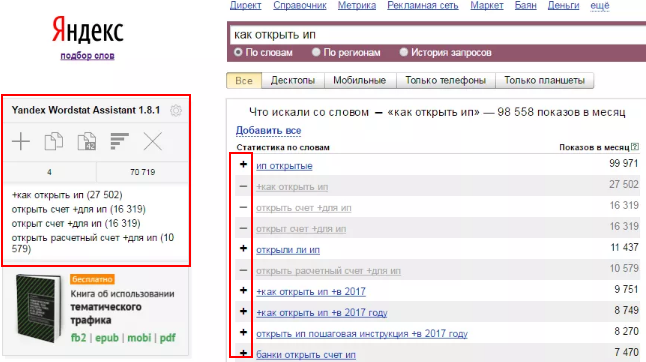646x362 pixels.
Task: Switch to the Мобильные tab
Action: 360,80
